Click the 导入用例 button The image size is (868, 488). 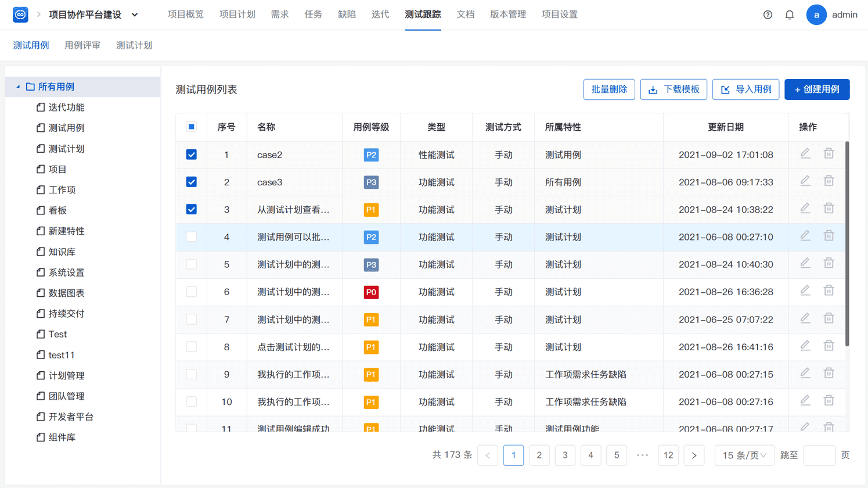click(746, 89)
